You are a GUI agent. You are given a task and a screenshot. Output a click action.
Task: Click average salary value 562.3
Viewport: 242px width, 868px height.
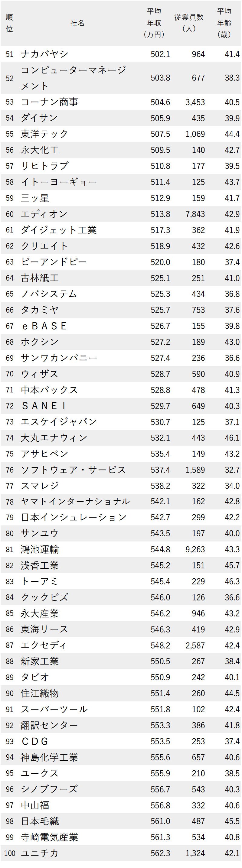[160, 853]
